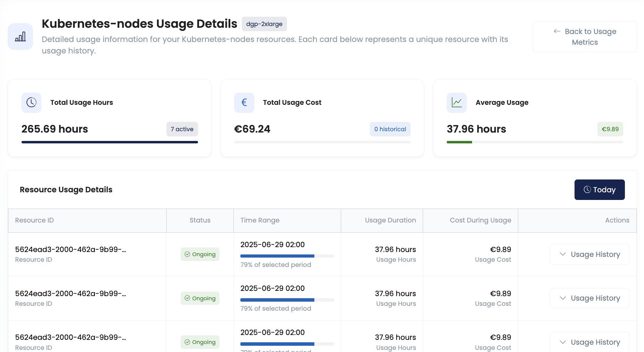Select the Status column header
This screenshot has height=352, width=644.
coord(200,220)
